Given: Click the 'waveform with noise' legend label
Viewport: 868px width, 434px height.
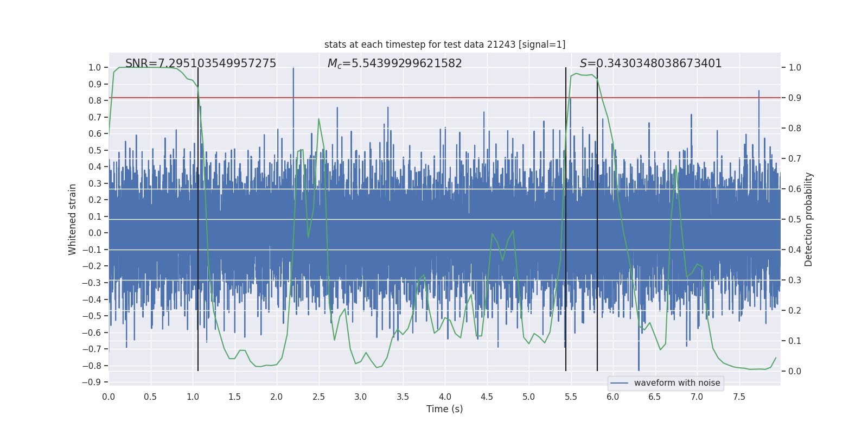Looking at the screenshot, I should click(676, 383).
